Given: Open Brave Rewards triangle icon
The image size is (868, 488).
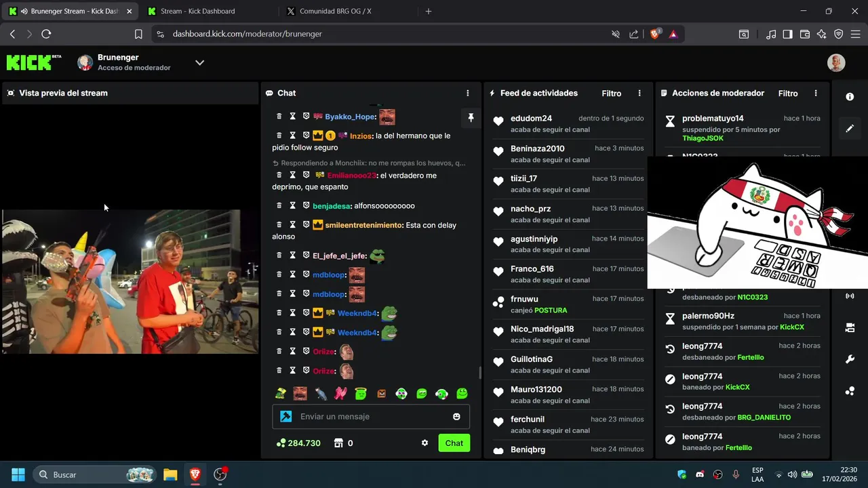Looking at the screenshot, I should pos(673,34).
